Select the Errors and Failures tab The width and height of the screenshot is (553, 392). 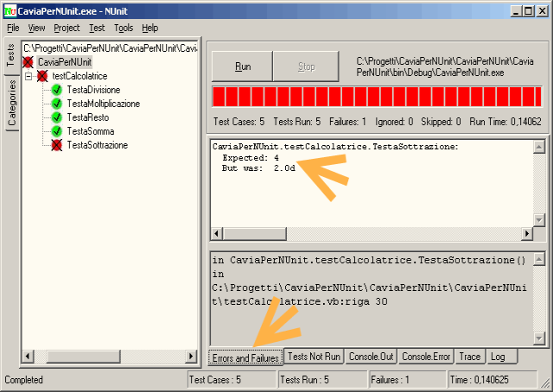point(245,357)
